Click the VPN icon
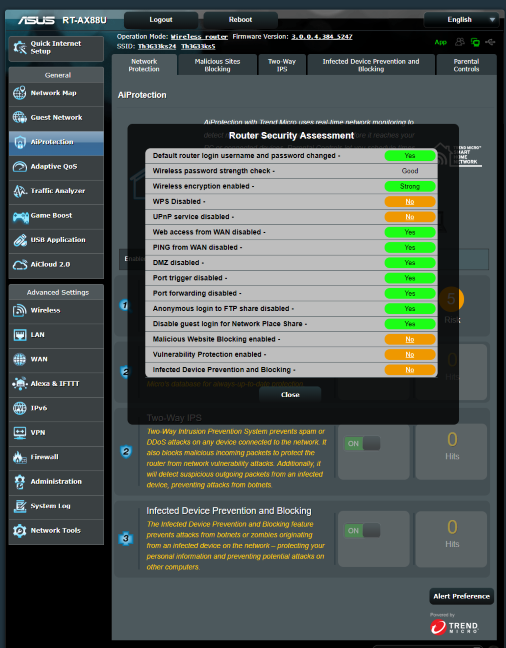The width and height of the screenshot is (506, 648). (x=19, y=433)
